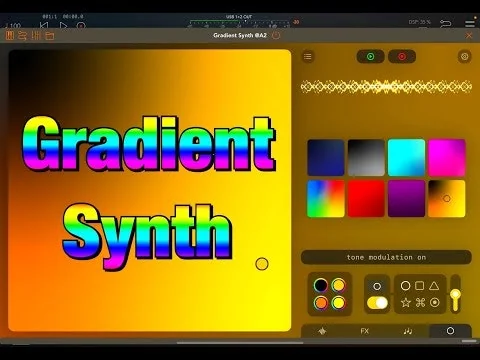Select the magenta gradient preset
Image resolution: width=480 pixels, height=360 pixels.
(447, 158)
